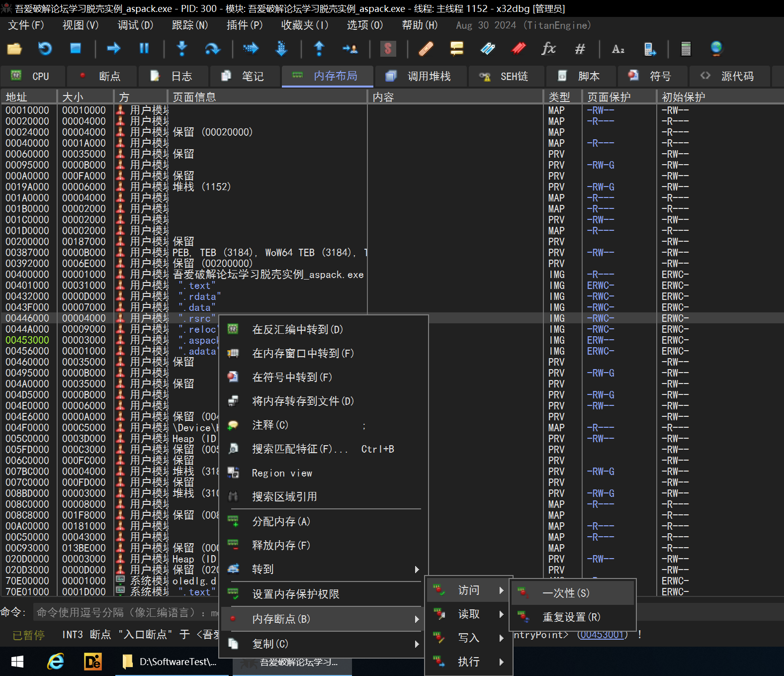The height and width of the screenshot is (676, 784).
Task: Open the calculator icon in toolbar
Action: coord(686,48)
